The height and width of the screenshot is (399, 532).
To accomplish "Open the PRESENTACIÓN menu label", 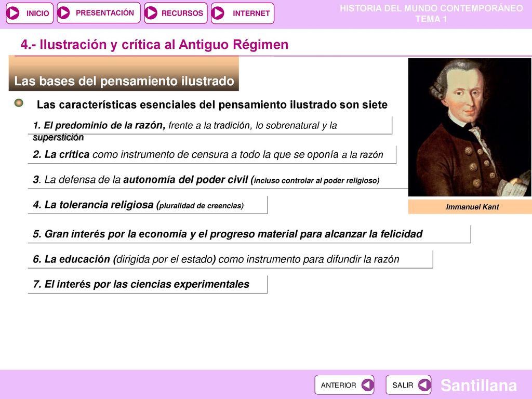I will click(x=105, y=13).
